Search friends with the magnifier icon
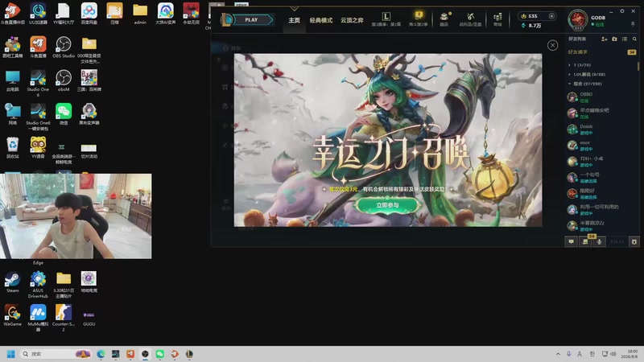The image size is (644, 362). (x=634, y=39)
